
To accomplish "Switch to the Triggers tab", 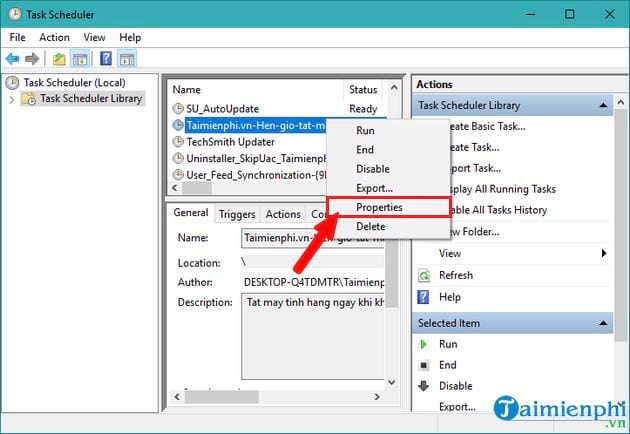I will [237, 214].
